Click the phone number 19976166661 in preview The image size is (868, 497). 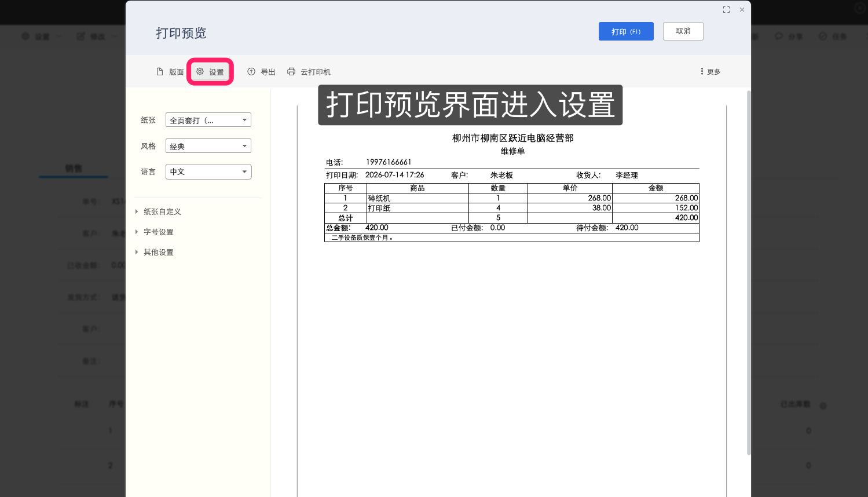389,162
